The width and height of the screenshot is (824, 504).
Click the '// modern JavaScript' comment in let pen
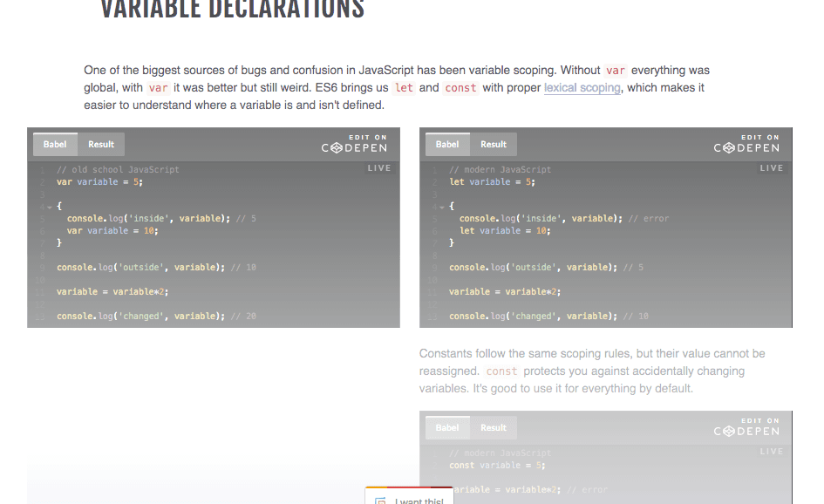click(500, 170)
